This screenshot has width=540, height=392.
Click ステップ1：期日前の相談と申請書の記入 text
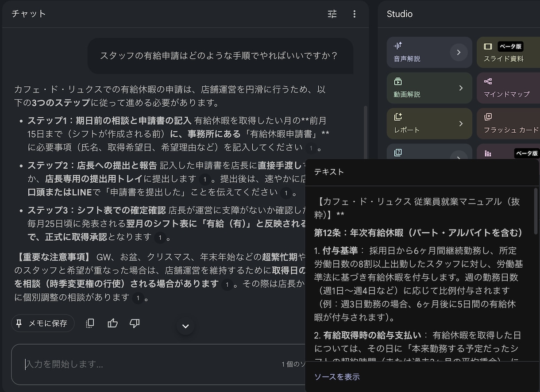point(109,120)
